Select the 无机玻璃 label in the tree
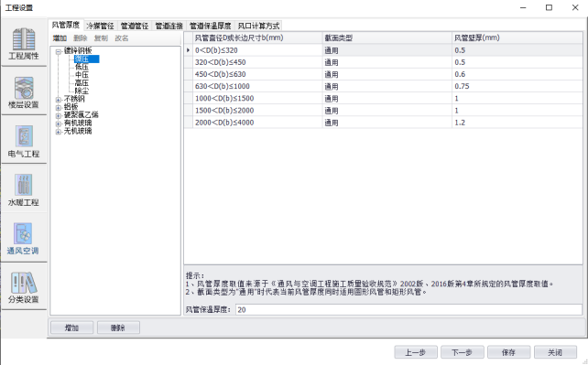 pyautogui.click(x=78, y=131)
